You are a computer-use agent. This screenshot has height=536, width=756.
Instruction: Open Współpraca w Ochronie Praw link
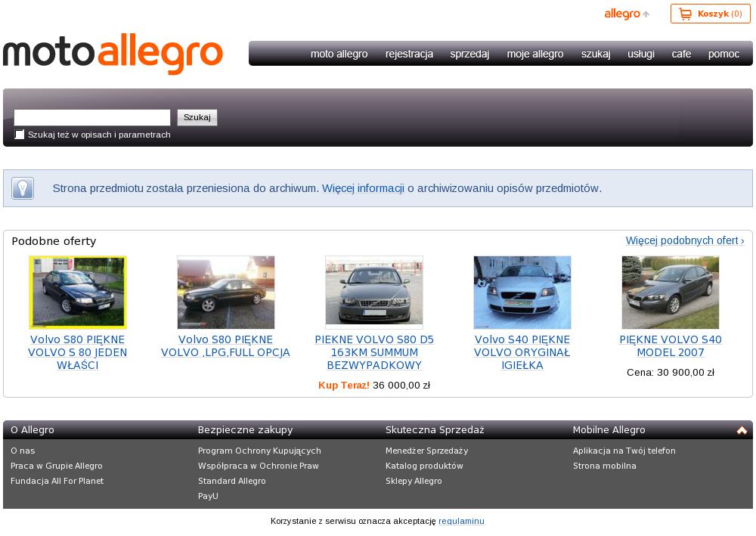point(259,466)
